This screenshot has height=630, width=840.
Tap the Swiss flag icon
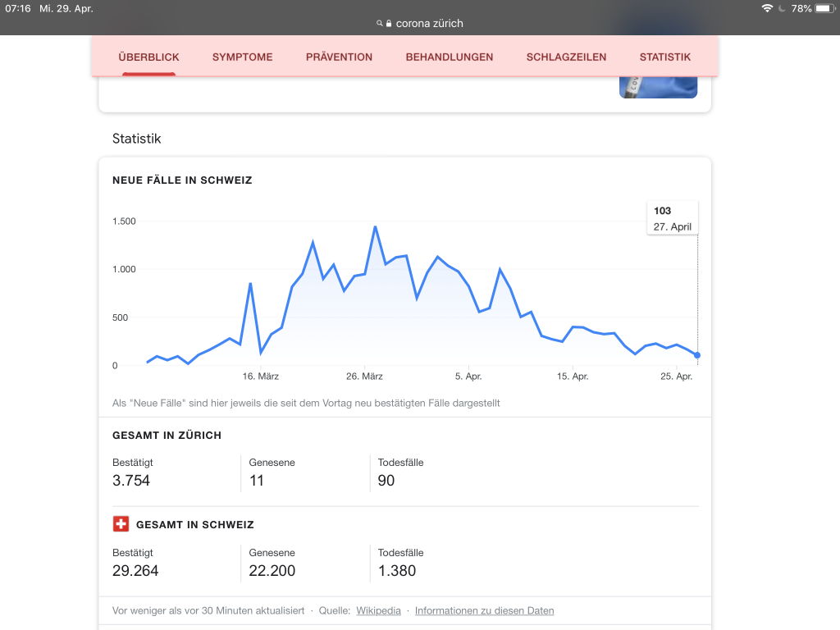121,524
